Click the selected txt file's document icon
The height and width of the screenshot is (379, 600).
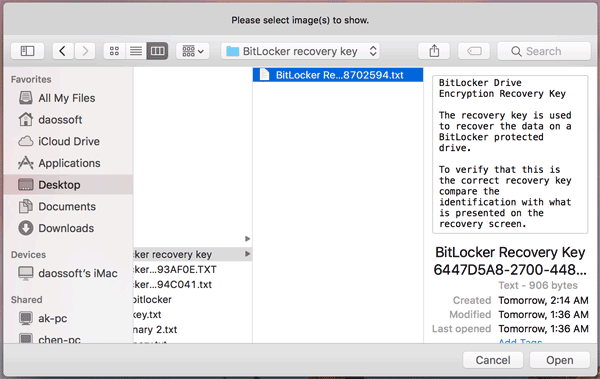click(264, 75)
